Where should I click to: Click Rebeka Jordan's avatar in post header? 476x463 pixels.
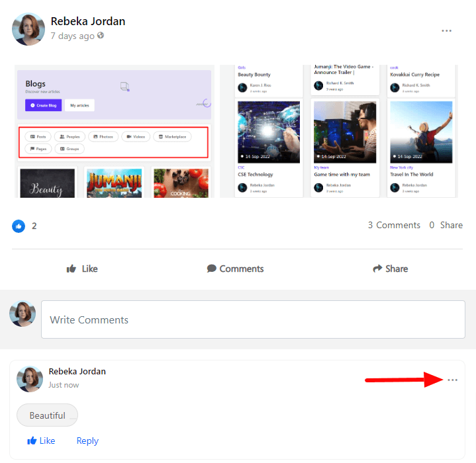point(28,28)
